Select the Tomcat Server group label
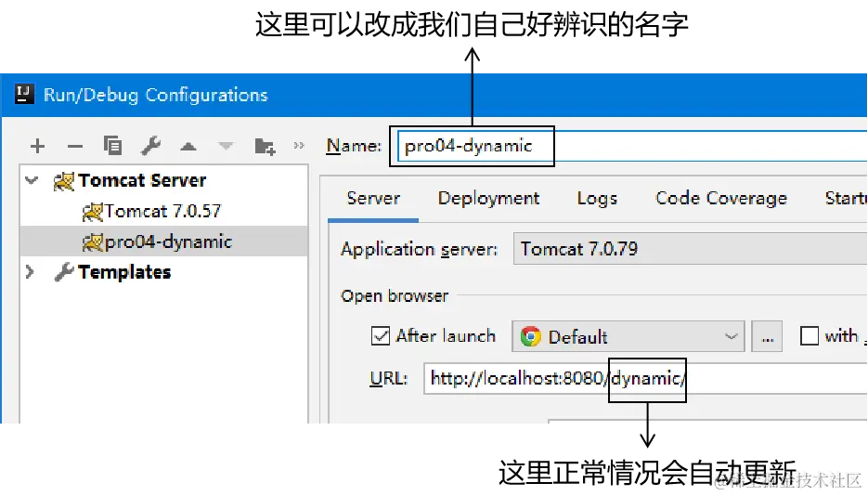This screenshot has height=496, width=868. [142, 180]
